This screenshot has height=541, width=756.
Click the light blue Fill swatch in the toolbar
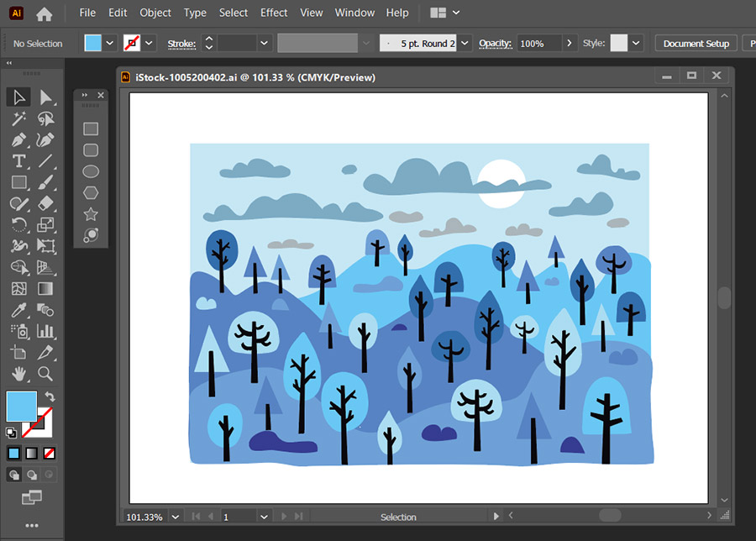21,406
